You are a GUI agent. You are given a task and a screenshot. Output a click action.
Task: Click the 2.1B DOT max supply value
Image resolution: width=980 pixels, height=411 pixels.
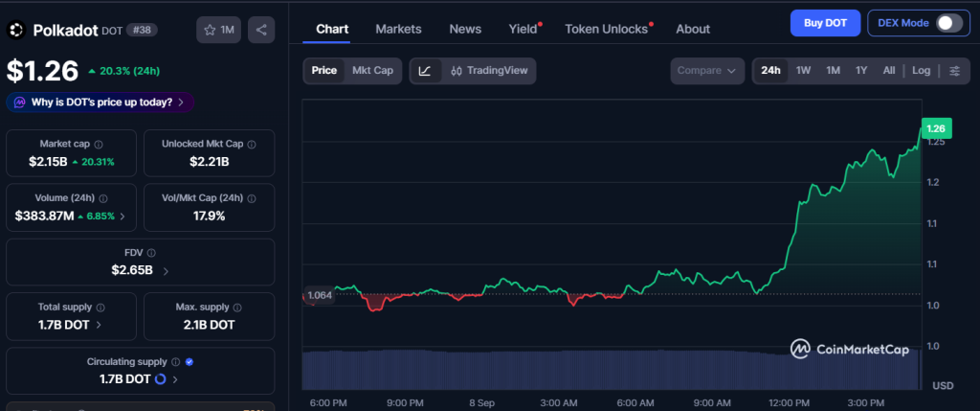point(210,326)
